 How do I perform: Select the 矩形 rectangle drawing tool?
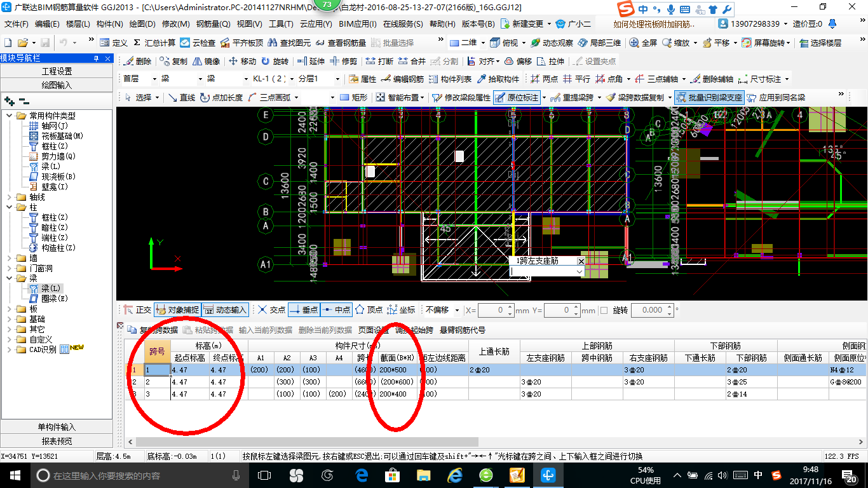354,97
